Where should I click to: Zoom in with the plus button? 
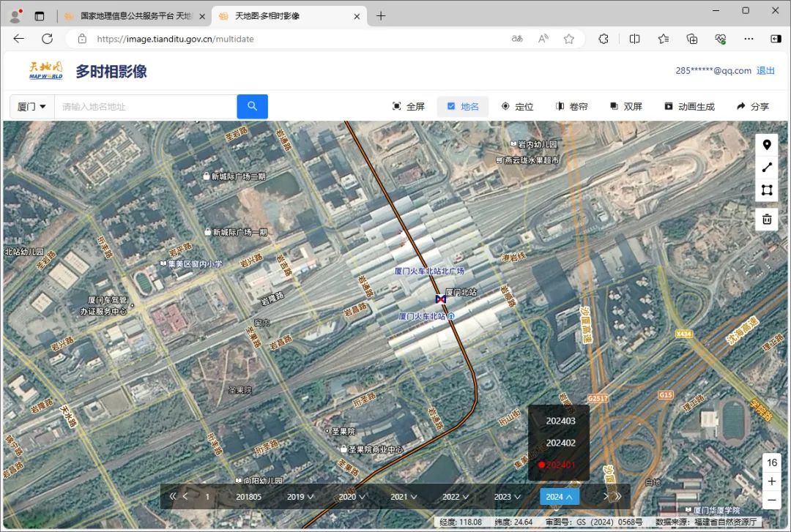(772, 482)
